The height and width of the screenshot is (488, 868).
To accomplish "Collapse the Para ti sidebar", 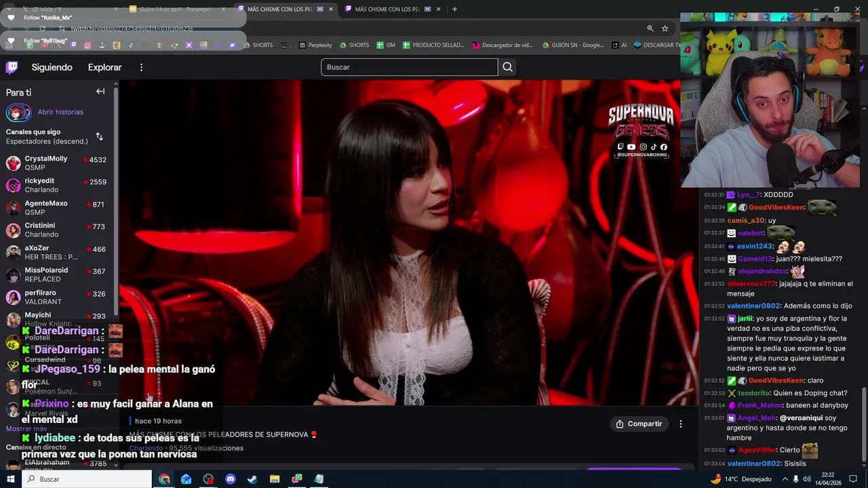I will (x=100, y=91).
